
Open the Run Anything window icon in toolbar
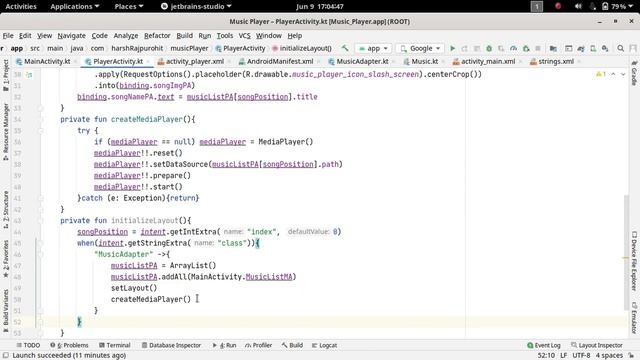(569, 48)
